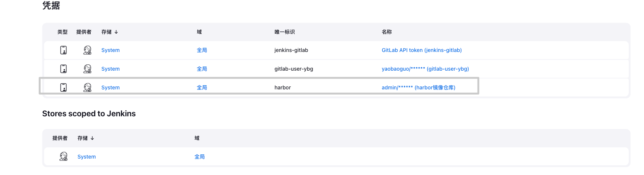The width and height of the screenshot is (644, 175).
Task: Click the credential type icon in harbor row
Action: (63, 87)
